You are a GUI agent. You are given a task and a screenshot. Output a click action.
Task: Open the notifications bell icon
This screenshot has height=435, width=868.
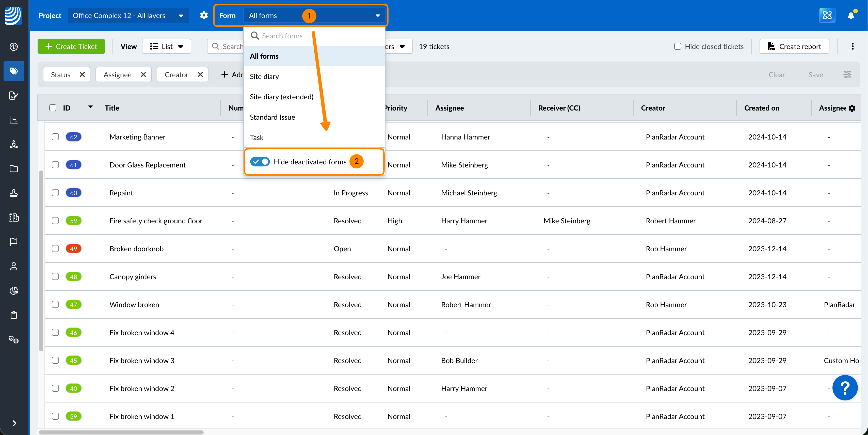(850, 15)
